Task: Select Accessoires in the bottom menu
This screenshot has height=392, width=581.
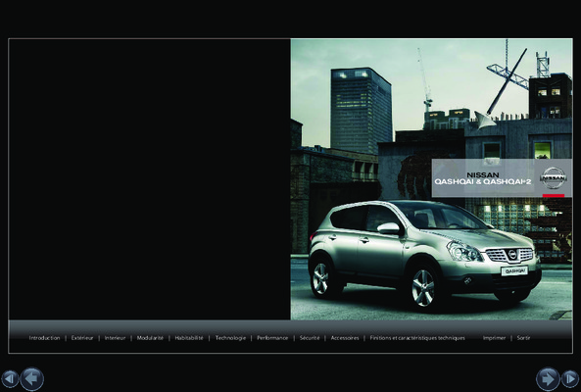Action: pyautogui.click(x=345, y=338)
